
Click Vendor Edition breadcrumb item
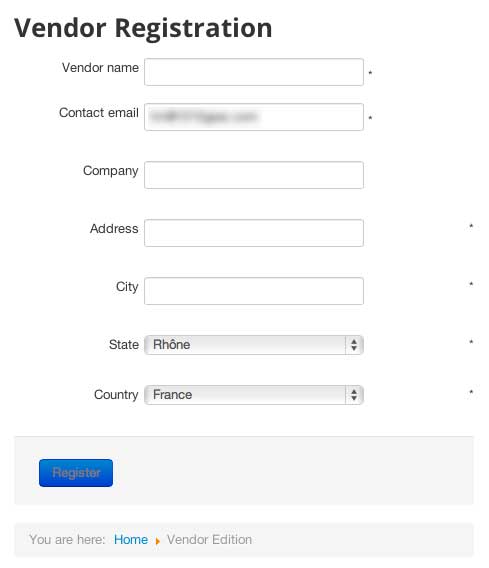click(209, 539)
